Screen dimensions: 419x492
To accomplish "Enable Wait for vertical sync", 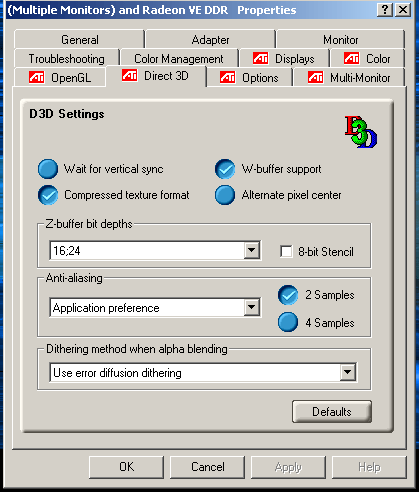I will point(48,169).
